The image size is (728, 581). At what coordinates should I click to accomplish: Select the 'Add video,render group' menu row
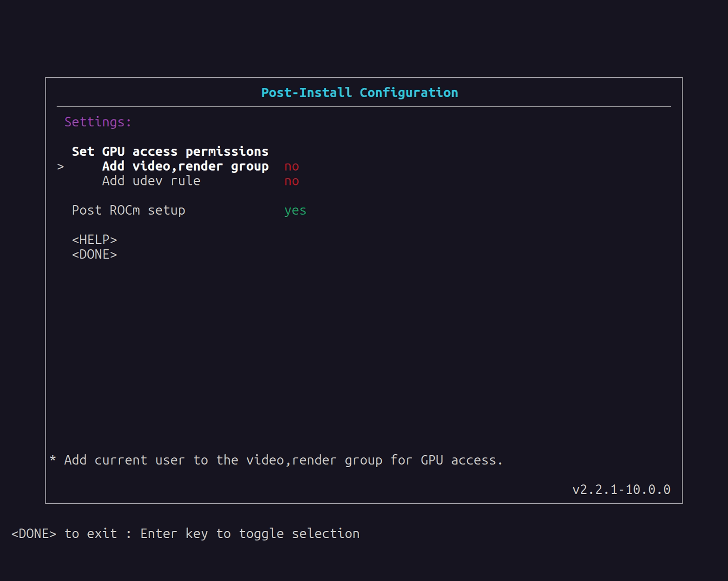[x=185, y=166]
